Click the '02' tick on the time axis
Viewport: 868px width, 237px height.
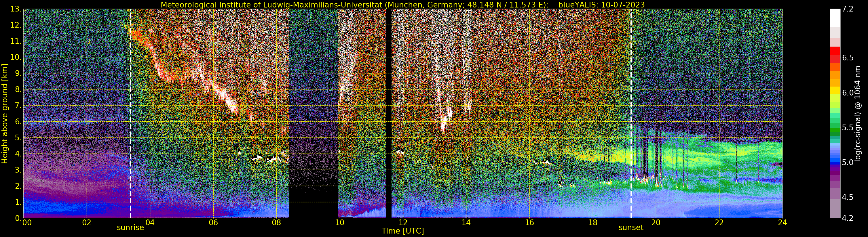pos(87,223)
